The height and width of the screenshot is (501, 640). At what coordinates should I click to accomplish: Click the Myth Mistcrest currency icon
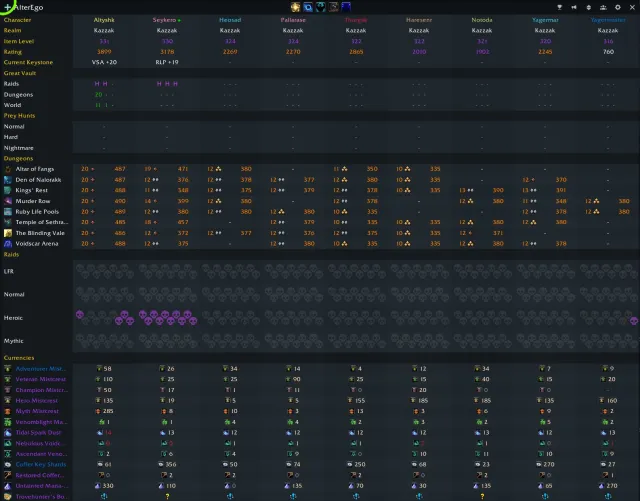[8, 411]
